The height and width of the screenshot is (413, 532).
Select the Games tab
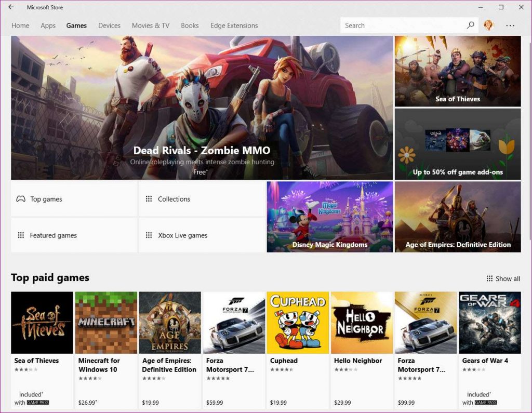coord(76,25)
